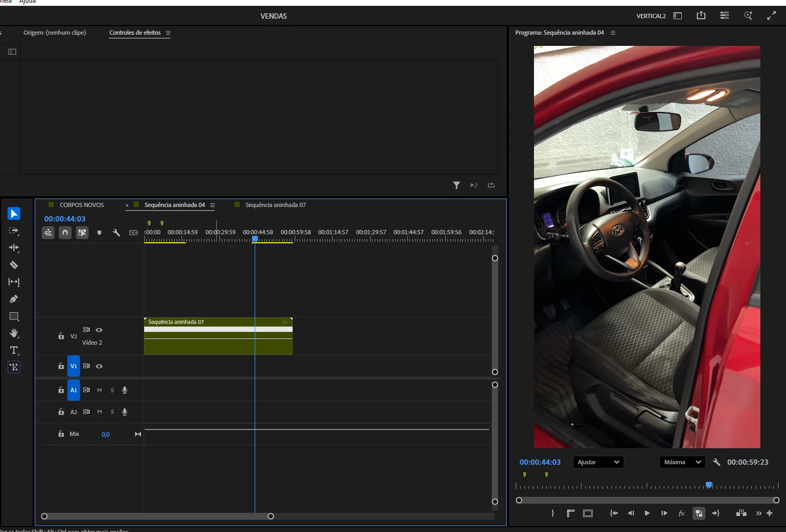Screen dimensions: 786x532
Task: Open Program monitor settings wrench
Action: pos(717,462)
